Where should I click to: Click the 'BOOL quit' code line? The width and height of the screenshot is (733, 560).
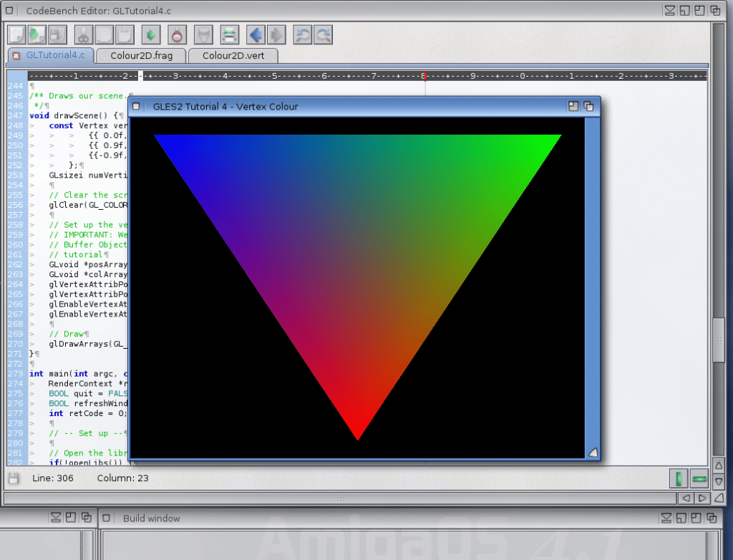[88, 393]
